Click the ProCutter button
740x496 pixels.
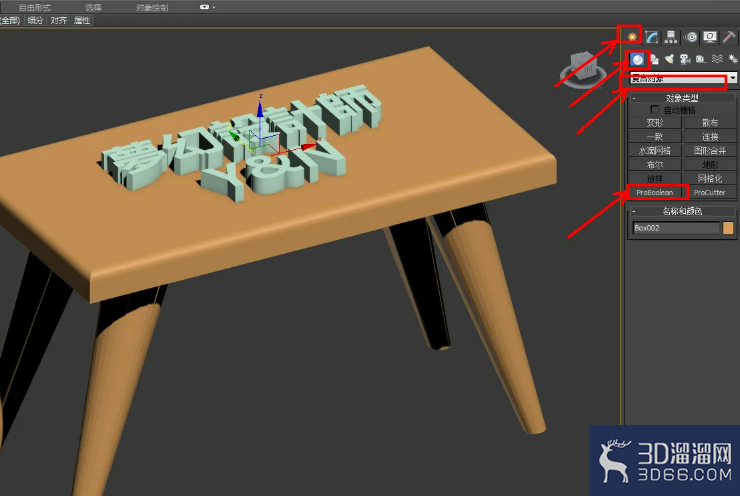pos(710,193)
